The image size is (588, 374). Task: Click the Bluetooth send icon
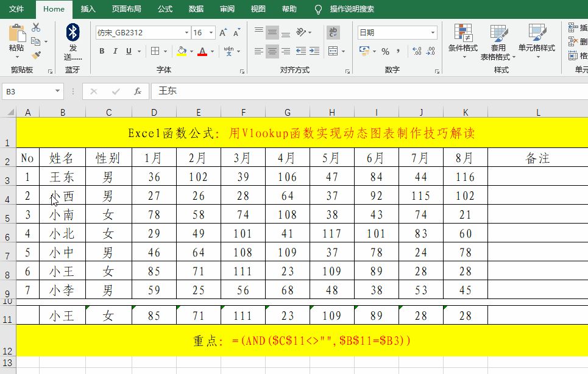(x=73, y=32)
